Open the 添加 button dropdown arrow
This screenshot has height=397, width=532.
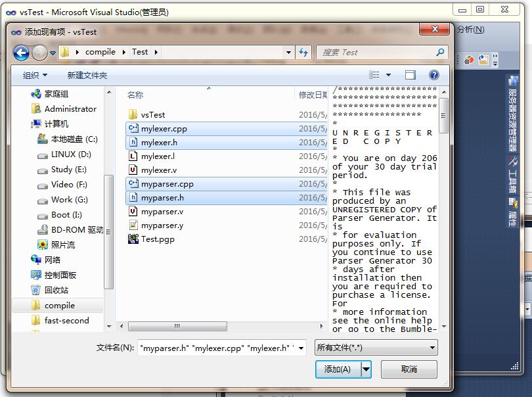pyautogui.click(x=366, y=369)
